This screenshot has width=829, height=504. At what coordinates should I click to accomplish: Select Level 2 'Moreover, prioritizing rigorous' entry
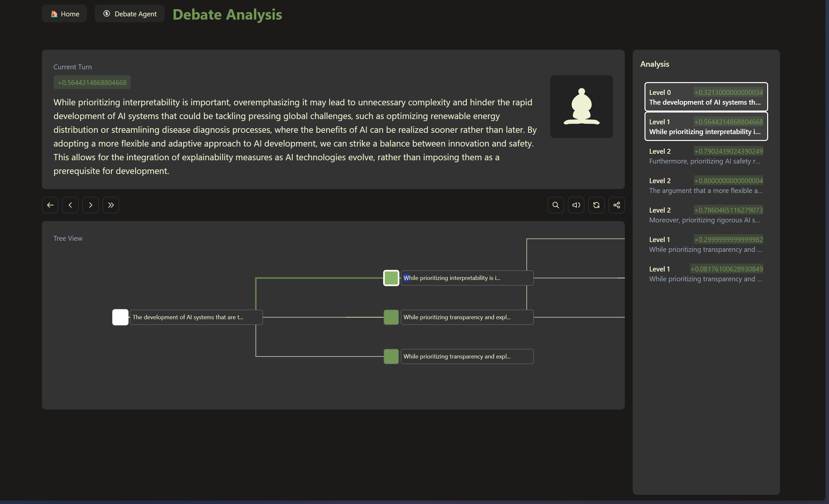click(x=706, y=215)
